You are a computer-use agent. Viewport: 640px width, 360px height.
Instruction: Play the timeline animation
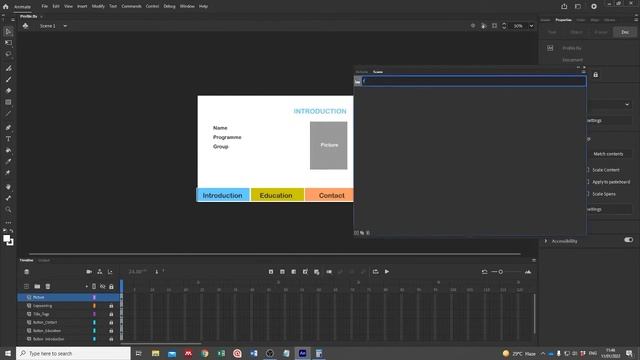(x=387, y=272)
